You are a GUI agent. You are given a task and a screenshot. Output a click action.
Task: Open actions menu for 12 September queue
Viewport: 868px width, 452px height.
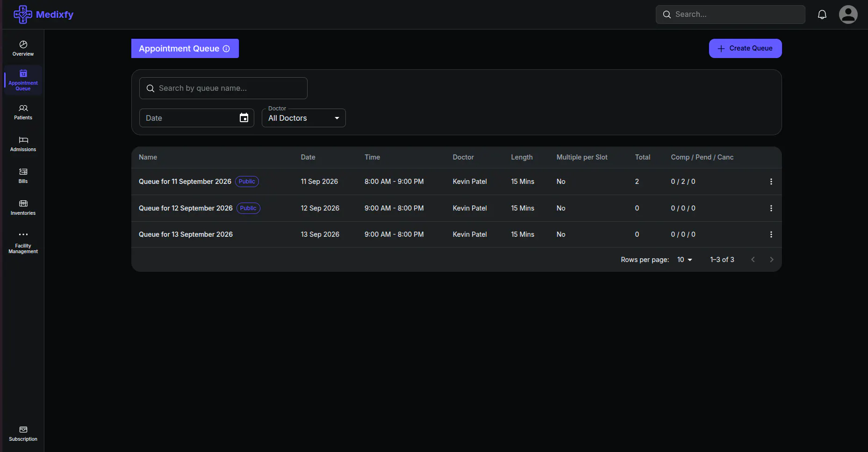[x=771, y=208]
